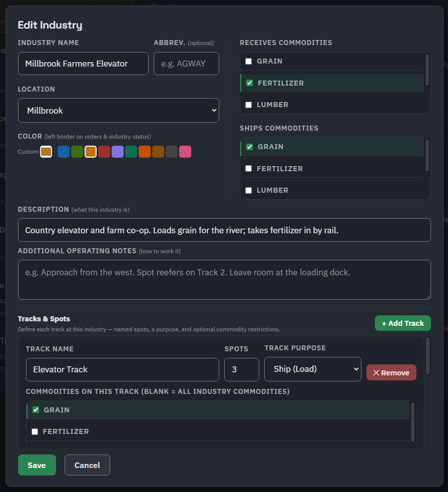This screenshot has width=448, height=492.
Task: Edit the Industry Name field
Action: tap(83, 64)
